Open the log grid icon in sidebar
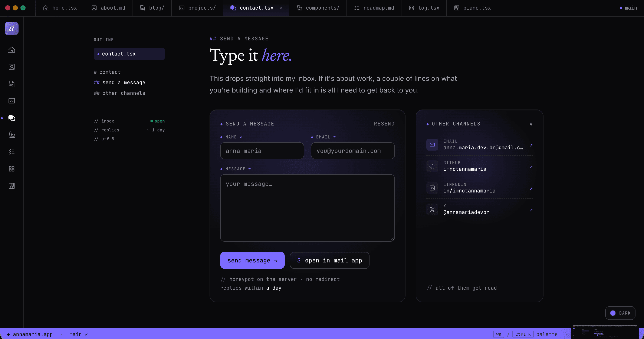 [12, 169]
